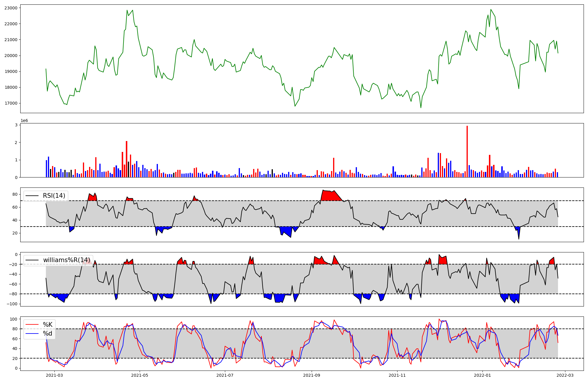
Task: Click the williams%R(14) legend entry
Action: click(66, 260)
